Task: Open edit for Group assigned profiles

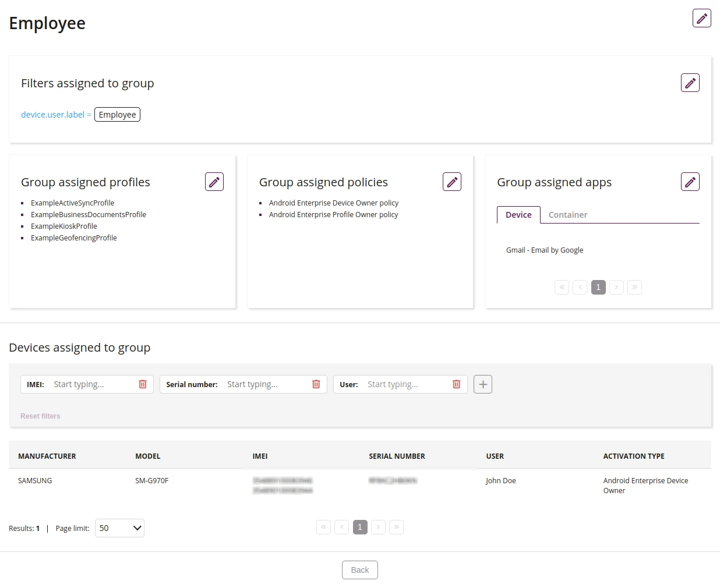Action: 214,182
